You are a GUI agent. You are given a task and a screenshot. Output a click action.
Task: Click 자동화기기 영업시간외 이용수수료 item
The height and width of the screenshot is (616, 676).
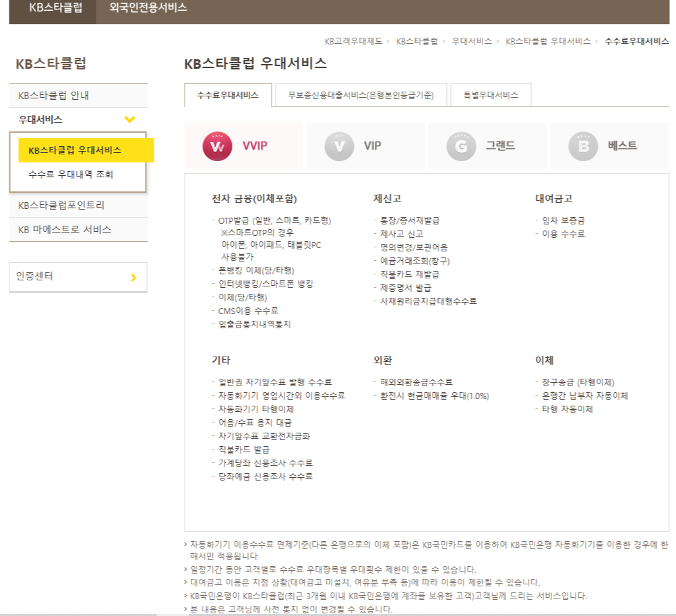pyautogui.click(x=282, y=396)
